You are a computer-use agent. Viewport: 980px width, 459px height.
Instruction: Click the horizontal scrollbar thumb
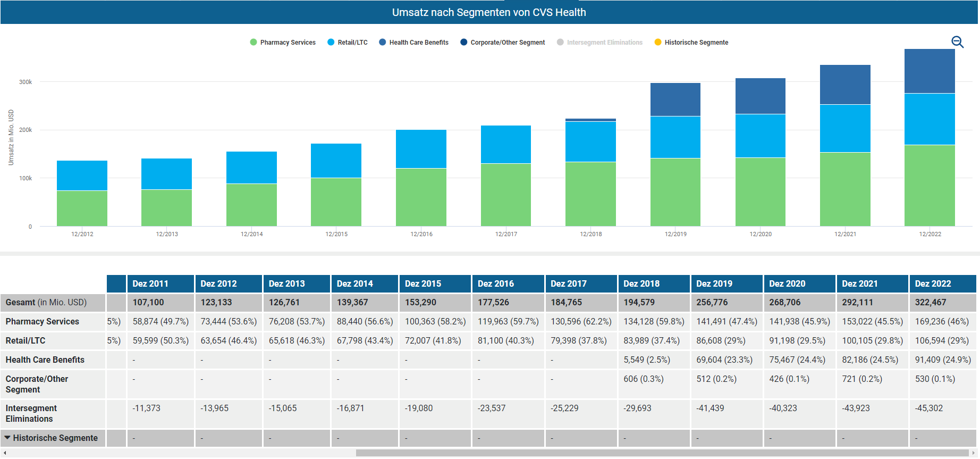[x=662, y=453]
